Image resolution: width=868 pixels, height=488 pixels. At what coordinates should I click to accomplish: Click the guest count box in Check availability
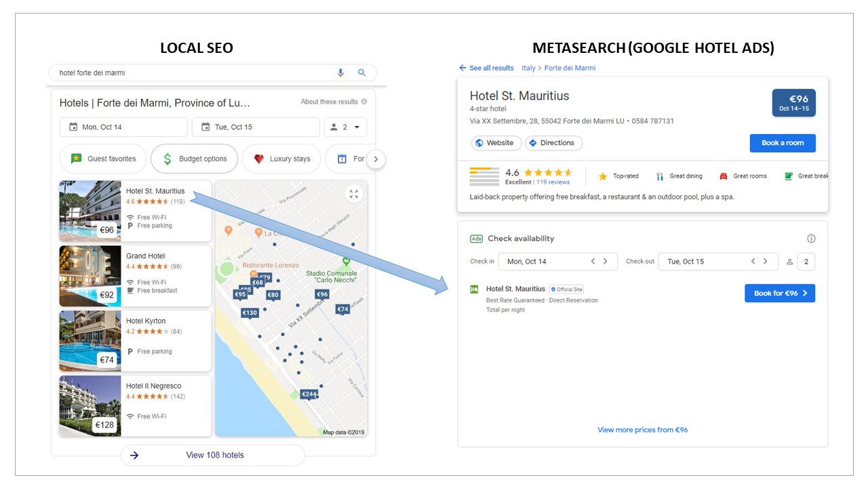coord(806,262)
